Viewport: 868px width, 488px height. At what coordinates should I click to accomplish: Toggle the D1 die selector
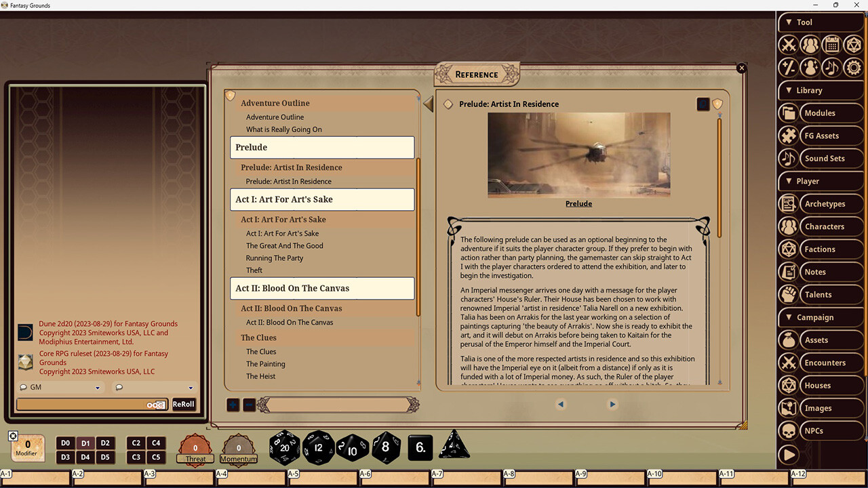85,443
